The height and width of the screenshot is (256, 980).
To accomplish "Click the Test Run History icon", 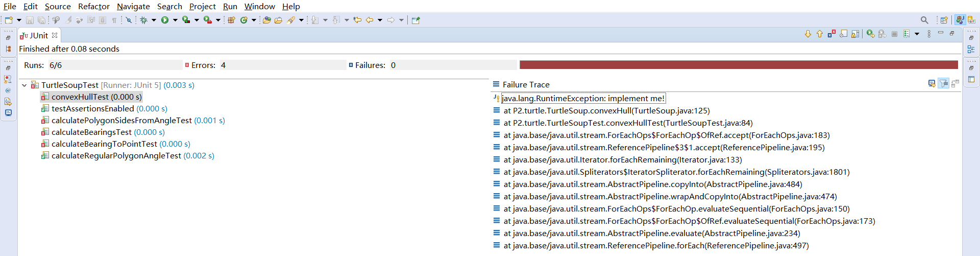I will tap(906, 34).
